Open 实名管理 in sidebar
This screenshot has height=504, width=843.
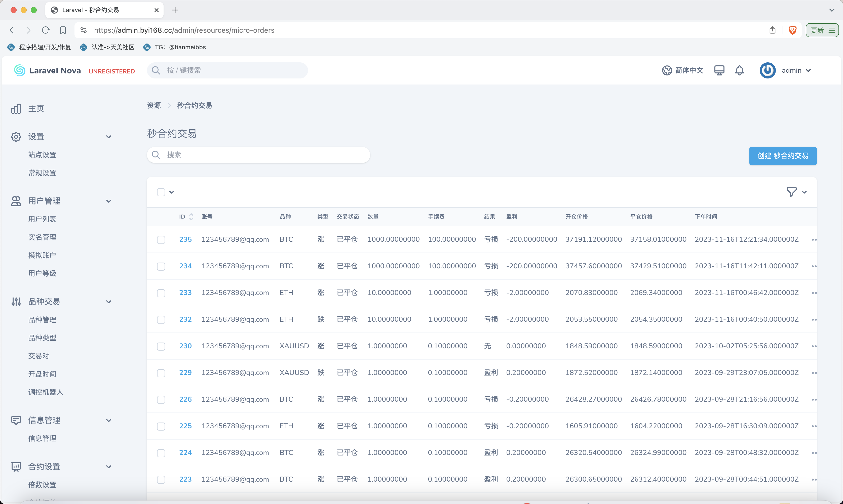[x=42, y=237]
